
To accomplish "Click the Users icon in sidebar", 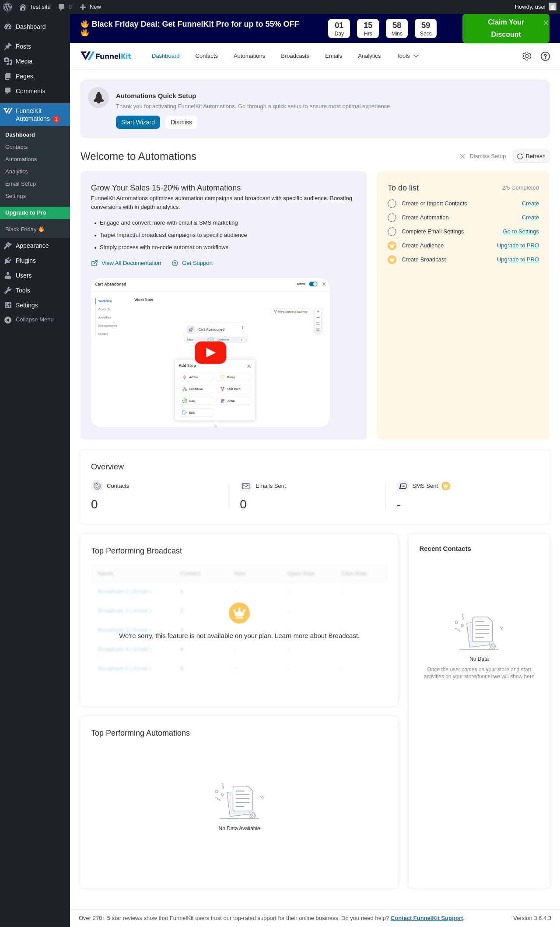I will tap(8, 275).
